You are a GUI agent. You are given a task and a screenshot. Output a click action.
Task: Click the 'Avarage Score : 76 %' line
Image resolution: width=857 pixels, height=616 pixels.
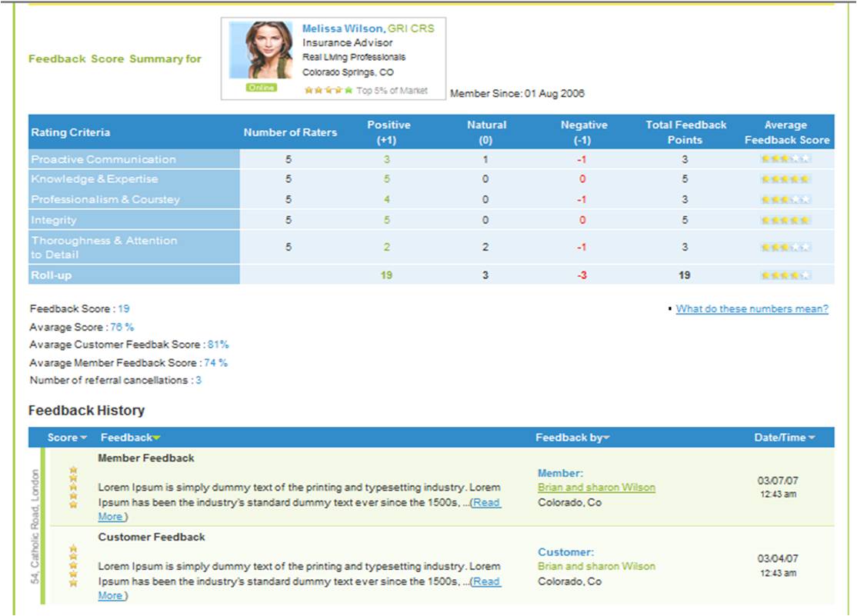[82, 327]
